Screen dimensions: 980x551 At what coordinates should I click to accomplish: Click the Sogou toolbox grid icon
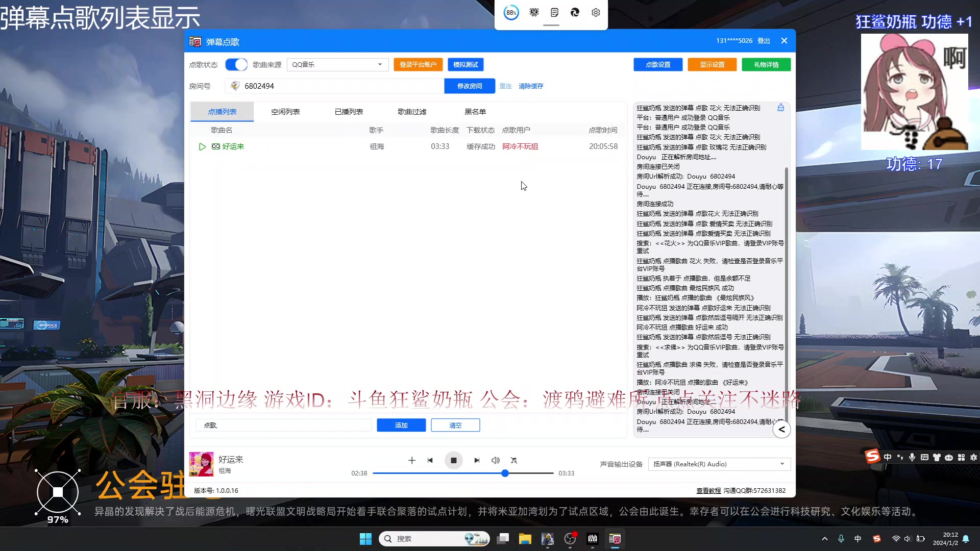961,457
